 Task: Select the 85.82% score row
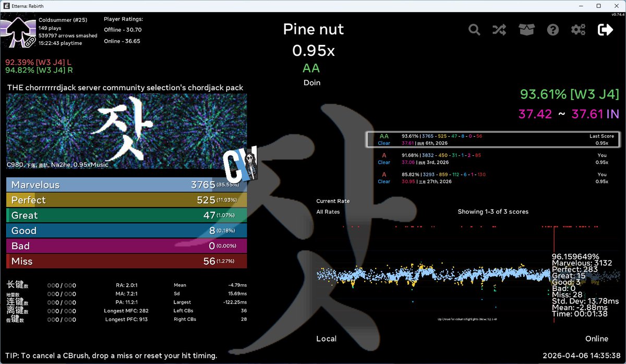(x=492, y=178)
